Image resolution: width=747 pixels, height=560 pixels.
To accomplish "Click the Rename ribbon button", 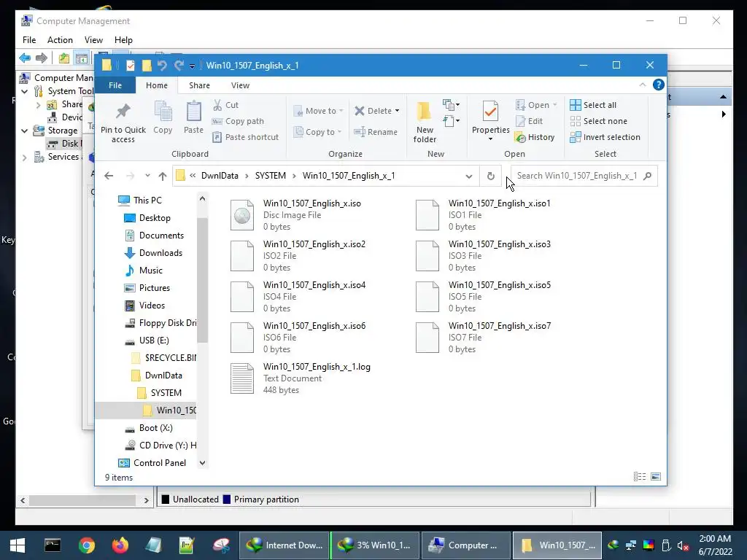I will coord(376,132).
